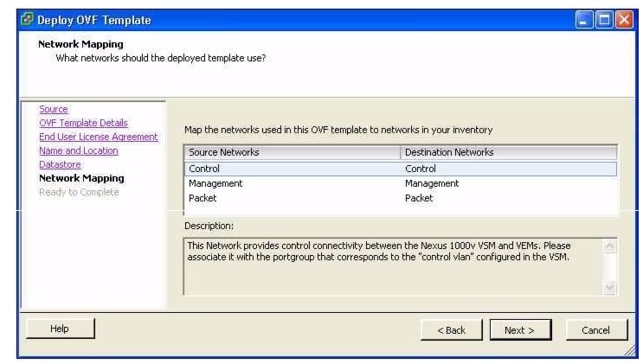This screenshot has height=364, width=643.
Task: Select the Management source network row
Action: [x=215, y=183]
